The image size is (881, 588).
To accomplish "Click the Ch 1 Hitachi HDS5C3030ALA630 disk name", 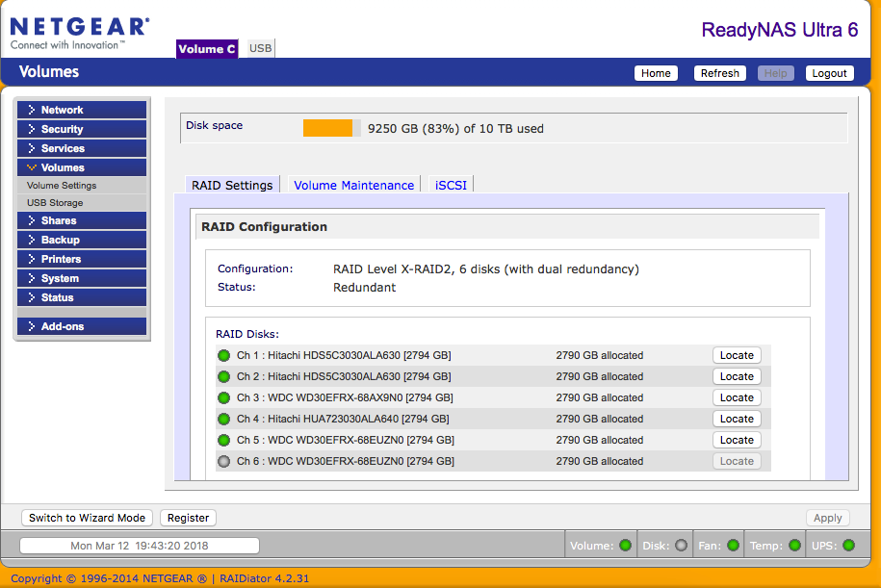I will click(x=344, y=355).
